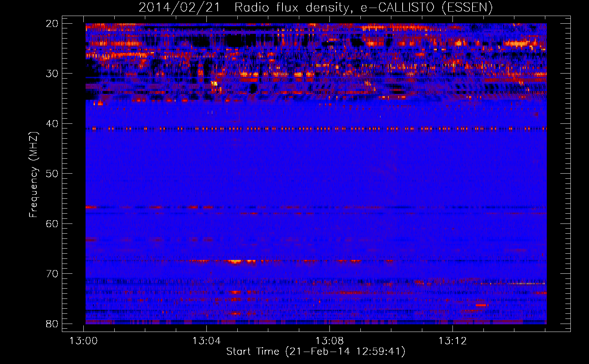This screenshot has height=364, width=589.
Task: Click the bright red dash near 76 MHz after 13:12
Action: tap(481, 305)
